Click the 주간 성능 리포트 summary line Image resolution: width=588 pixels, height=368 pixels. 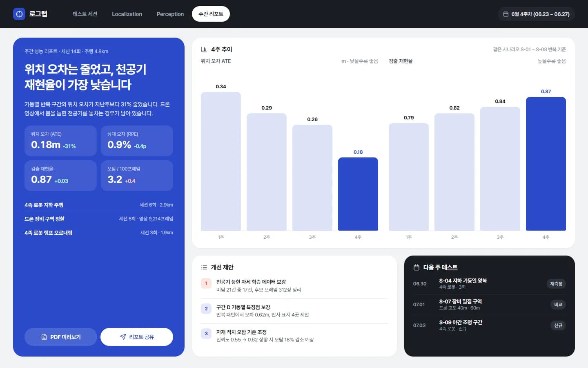click(66, 52)
